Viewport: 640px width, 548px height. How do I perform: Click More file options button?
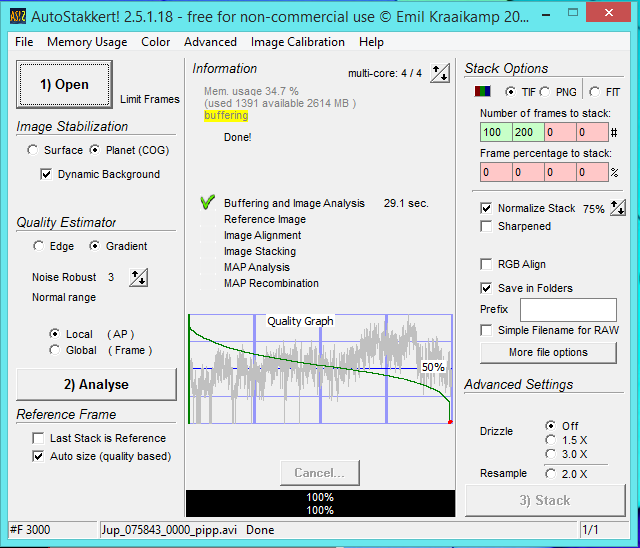click(548, 352)
